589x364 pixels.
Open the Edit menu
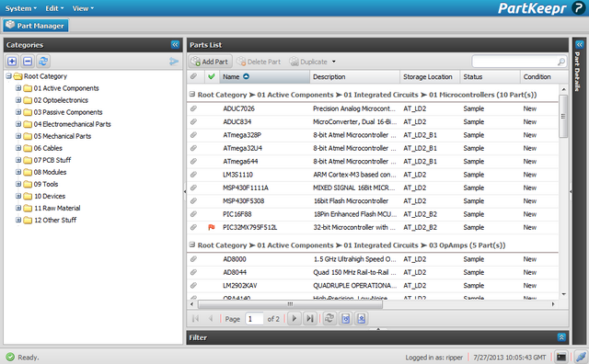tap(54, 8)
